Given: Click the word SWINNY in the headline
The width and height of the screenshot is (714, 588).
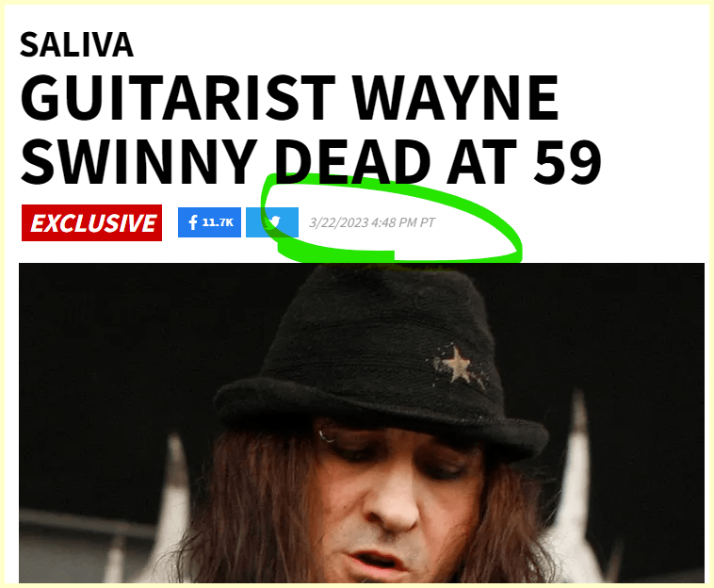Looking at the screenshot, I should [x=138, y=162].
